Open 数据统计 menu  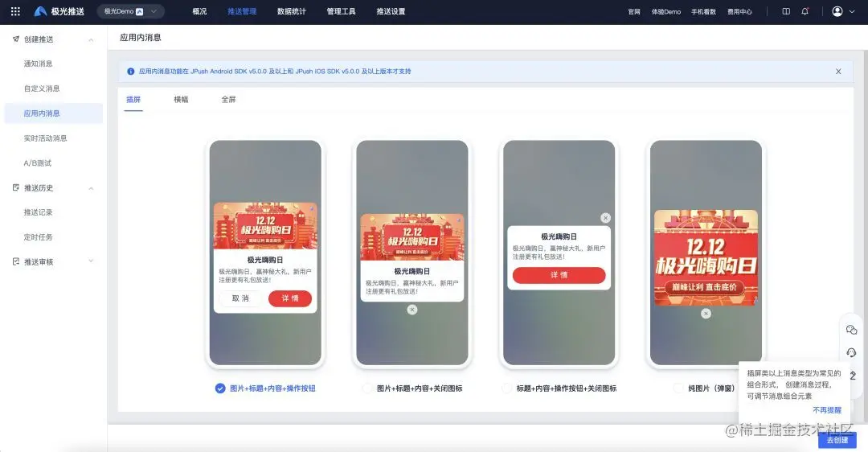click(x=292, y=11)
